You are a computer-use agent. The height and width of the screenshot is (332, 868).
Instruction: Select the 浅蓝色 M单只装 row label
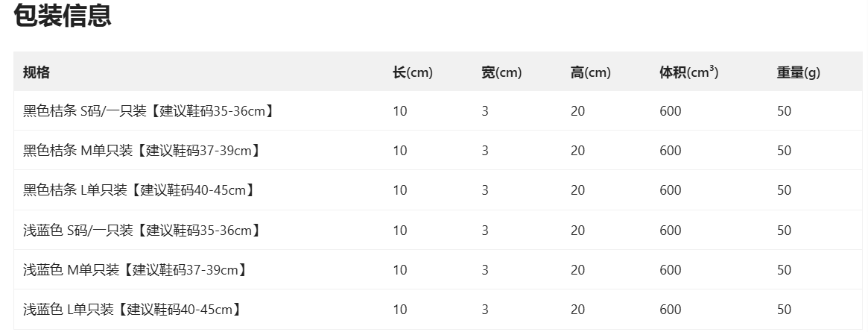(x=135, y=269)
